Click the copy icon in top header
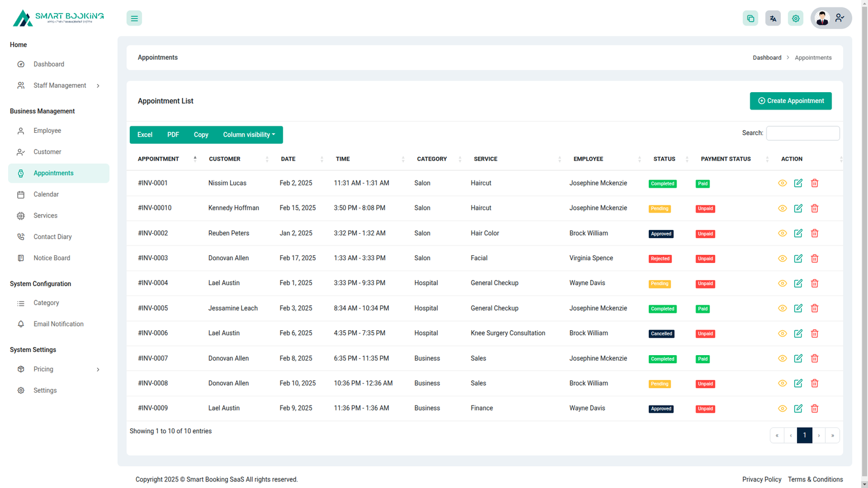This screenshot has height=488, width=868. coord(750,18)
